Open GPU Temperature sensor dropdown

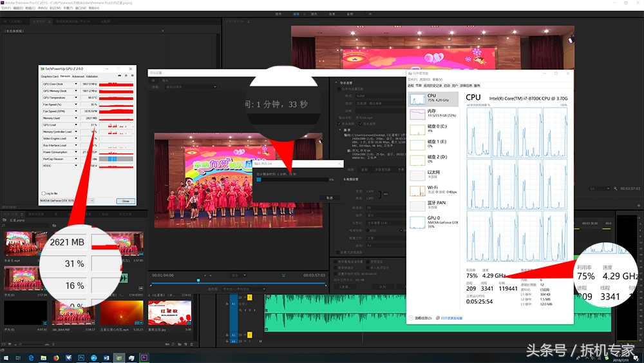click(x=75, y=97)
